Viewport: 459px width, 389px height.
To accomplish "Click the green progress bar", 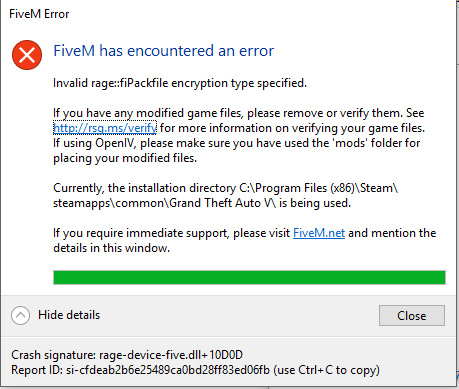I will coord(249,277).
